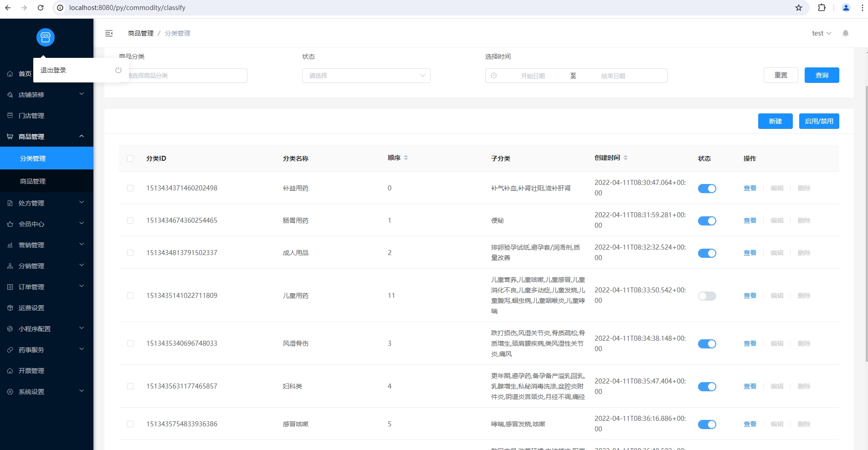868x450 pixels.
Task: Click the home icon beside 首页
Action: (10, 74)
